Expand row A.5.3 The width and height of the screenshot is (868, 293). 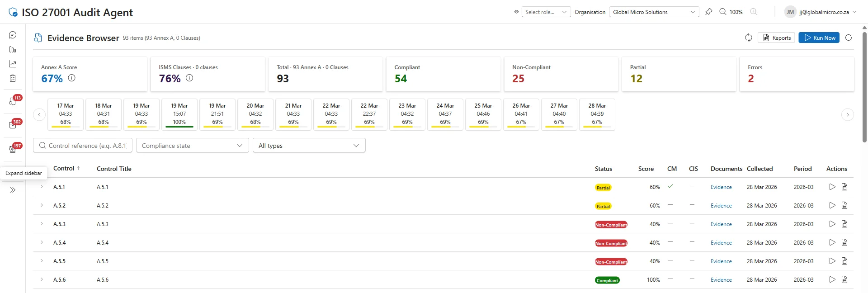tap(42, 224)
